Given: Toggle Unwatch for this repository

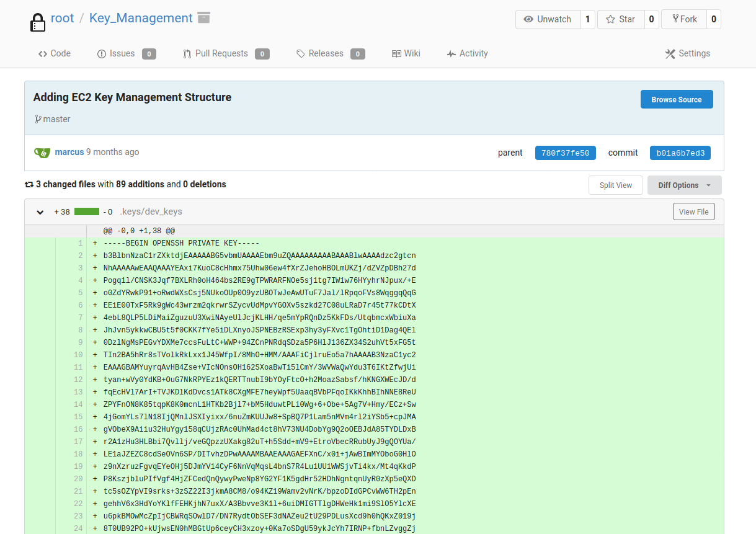Looking at the screenshot, I should (548, 19).
